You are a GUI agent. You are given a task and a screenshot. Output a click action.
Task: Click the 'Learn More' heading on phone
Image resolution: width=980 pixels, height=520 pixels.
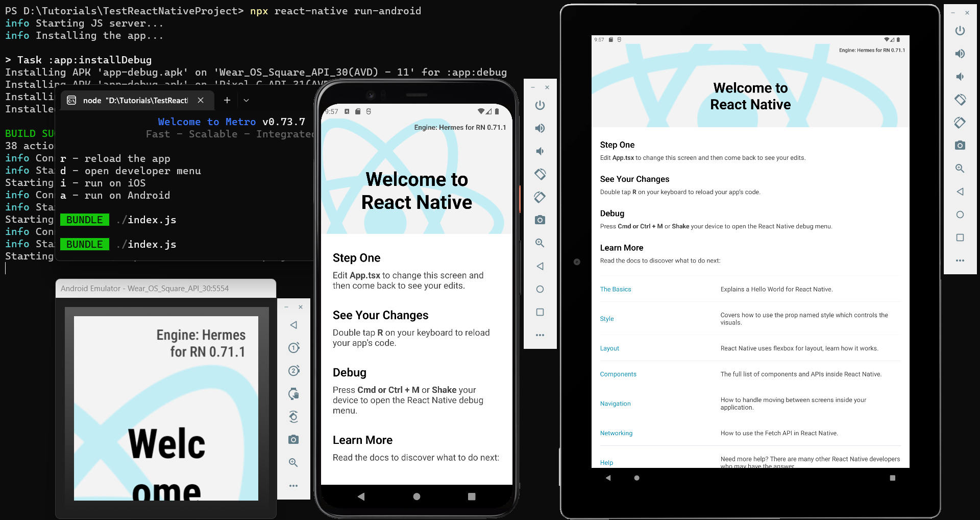tap(362, 440)
